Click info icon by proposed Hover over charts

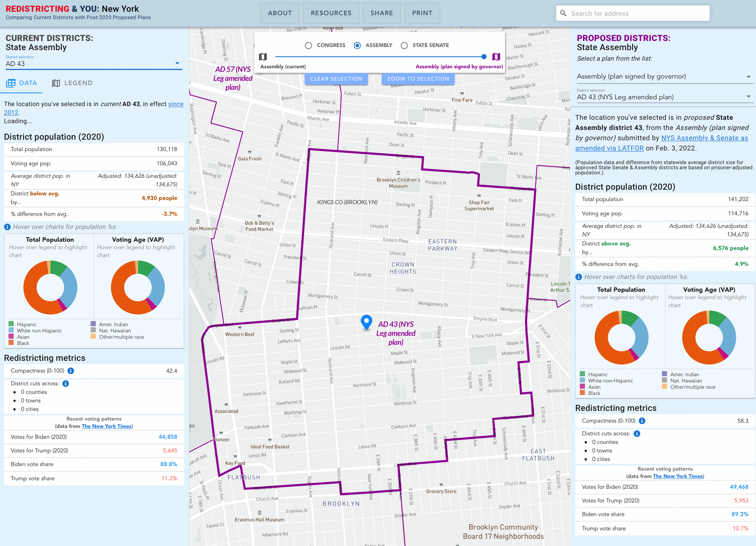[x=578, y=277]
